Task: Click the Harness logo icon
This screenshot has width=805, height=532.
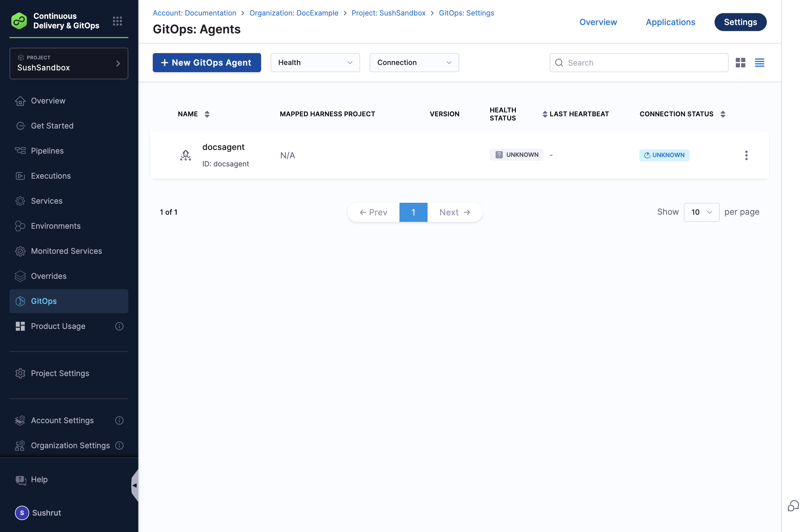Action: tap(19, 21)
